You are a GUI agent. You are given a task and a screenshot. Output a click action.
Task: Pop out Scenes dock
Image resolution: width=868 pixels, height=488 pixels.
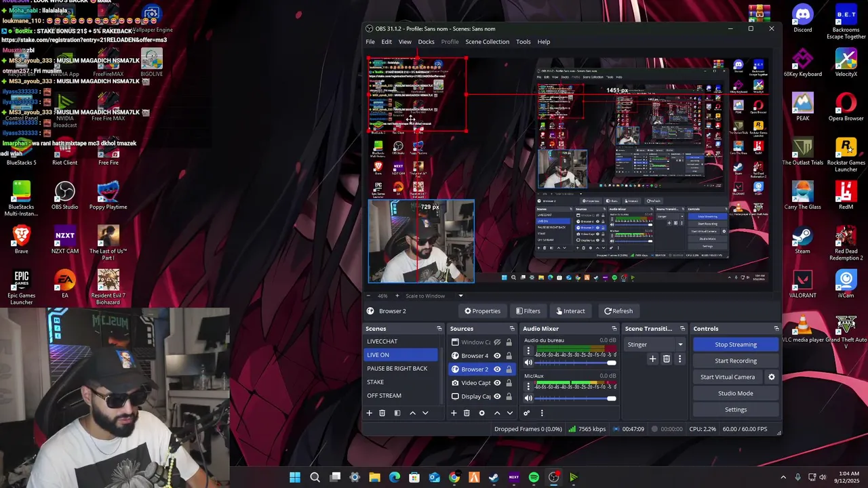click(x=439, y=329)
